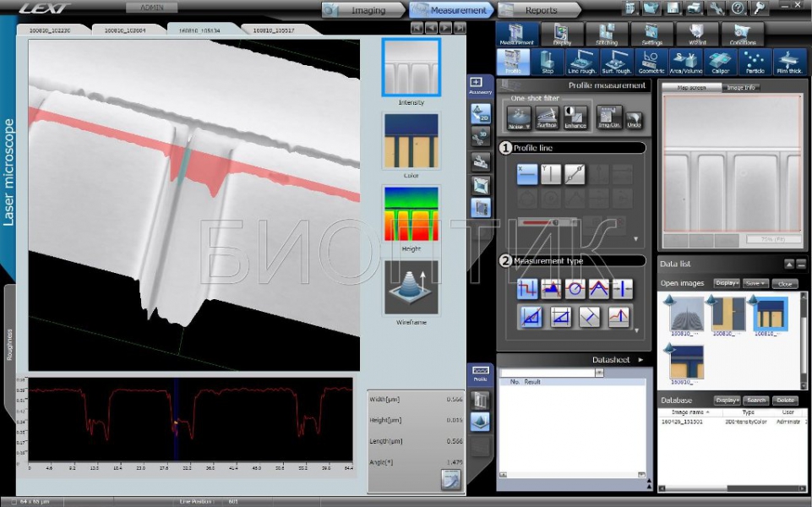Switch view to 3D mode icon

pyautogui.click(x=481, y=137)
